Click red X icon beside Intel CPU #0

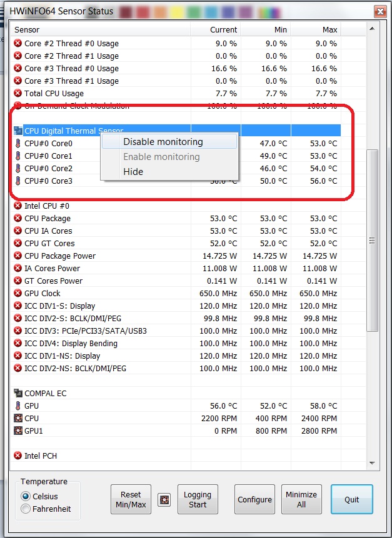tap(18, 206)
